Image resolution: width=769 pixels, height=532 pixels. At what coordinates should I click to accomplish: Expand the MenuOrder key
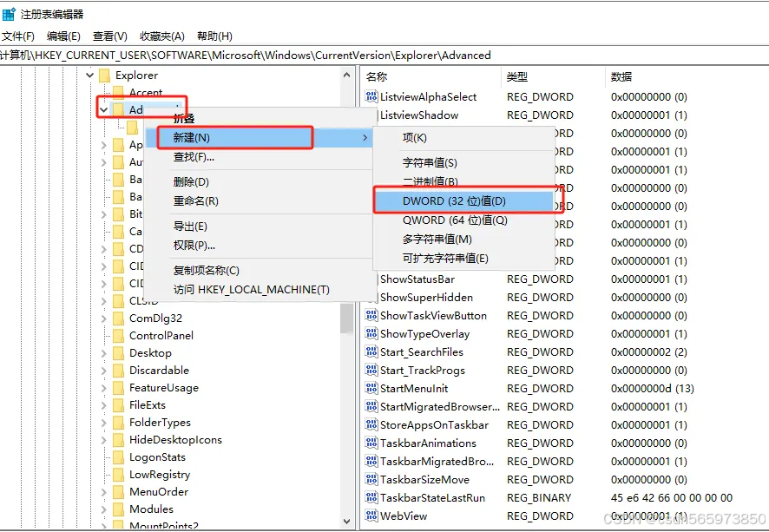103,492
